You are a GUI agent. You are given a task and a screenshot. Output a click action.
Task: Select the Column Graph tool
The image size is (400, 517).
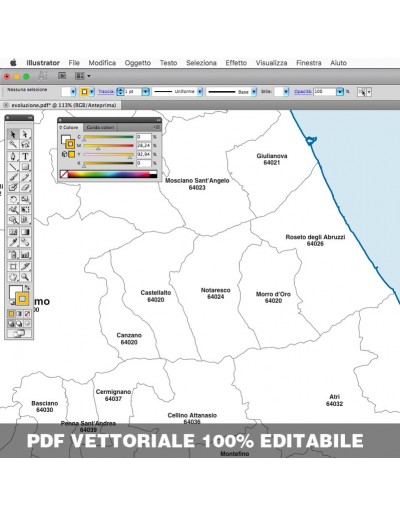coord(25,255)
